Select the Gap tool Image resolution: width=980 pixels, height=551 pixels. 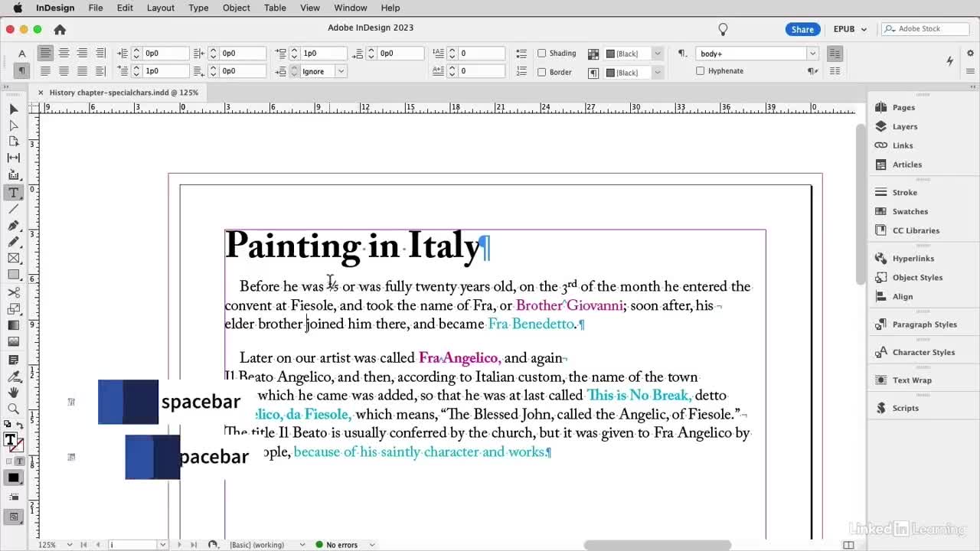click(13, 158)
